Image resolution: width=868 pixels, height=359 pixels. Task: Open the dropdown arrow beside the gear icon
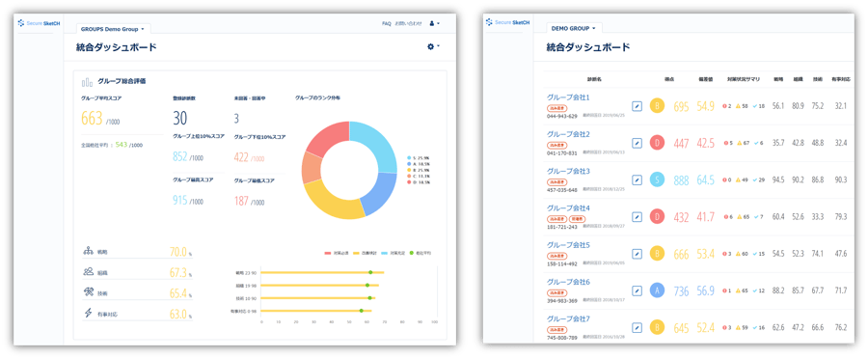pyautogui.click(x=439, y=46)
